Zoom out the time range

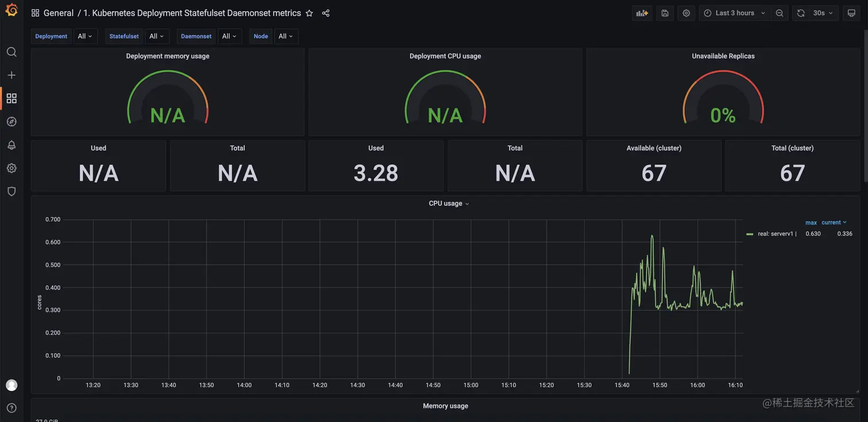click(x=780, y=13)
